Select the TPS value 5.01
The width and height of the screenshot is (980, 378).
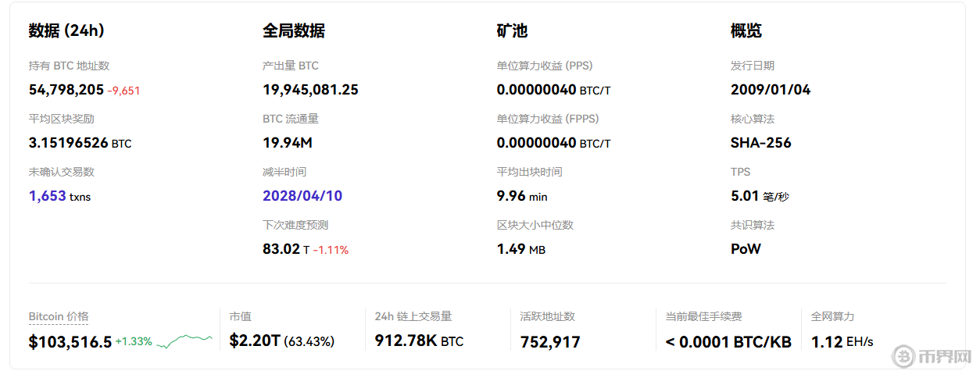(x=746, y=196)
